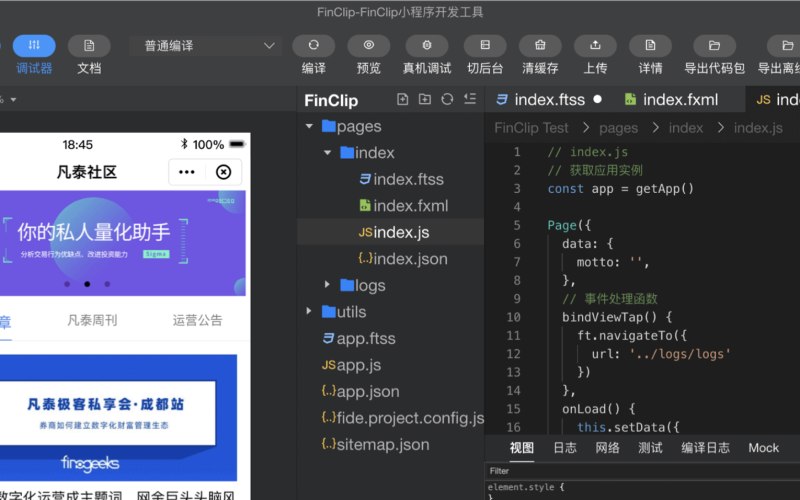Switch to the 网络 network tab

[607, 448]
